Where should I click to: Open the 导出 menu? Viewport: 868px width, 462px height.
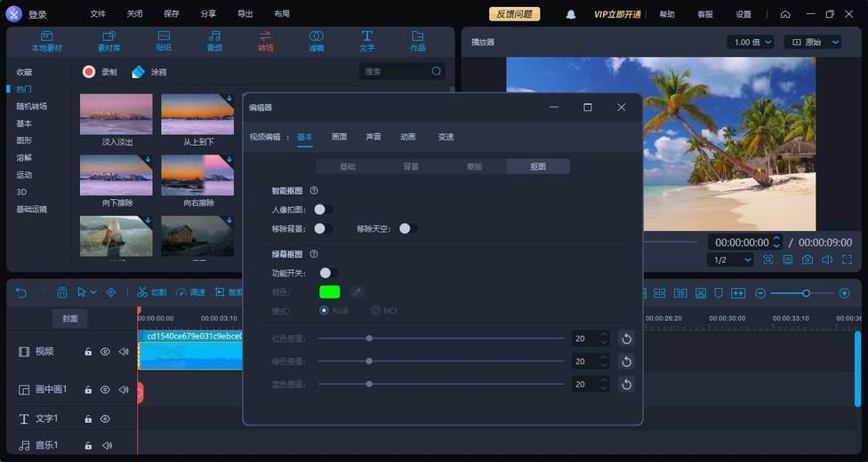click(x=245, y=14)
